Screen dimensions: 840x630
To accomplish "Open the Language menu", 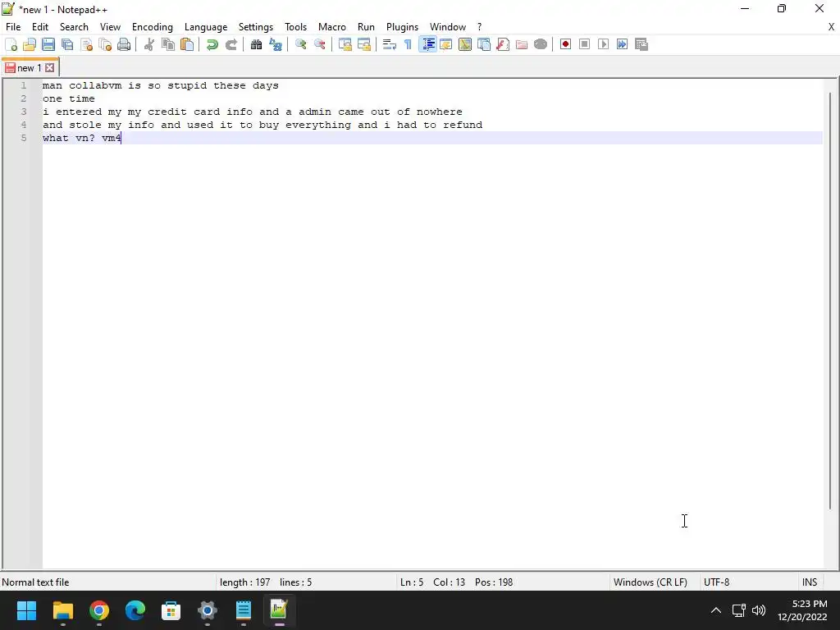I will tap(206, 27).
